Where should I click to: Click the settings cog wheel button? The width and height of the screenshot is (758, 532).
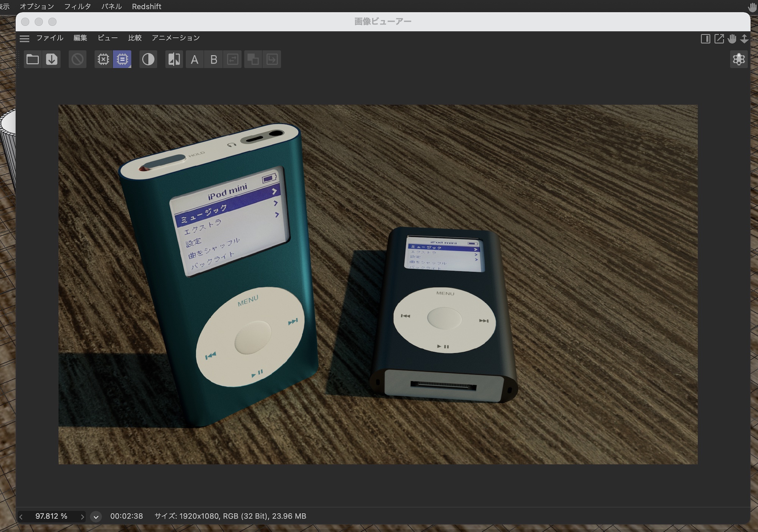click(738, 59)
